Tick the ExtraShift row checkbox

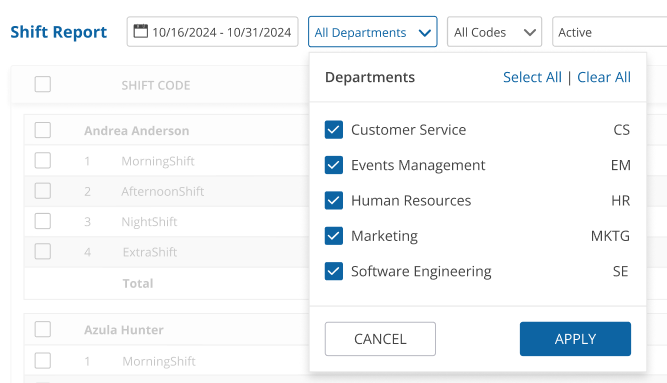43,252
